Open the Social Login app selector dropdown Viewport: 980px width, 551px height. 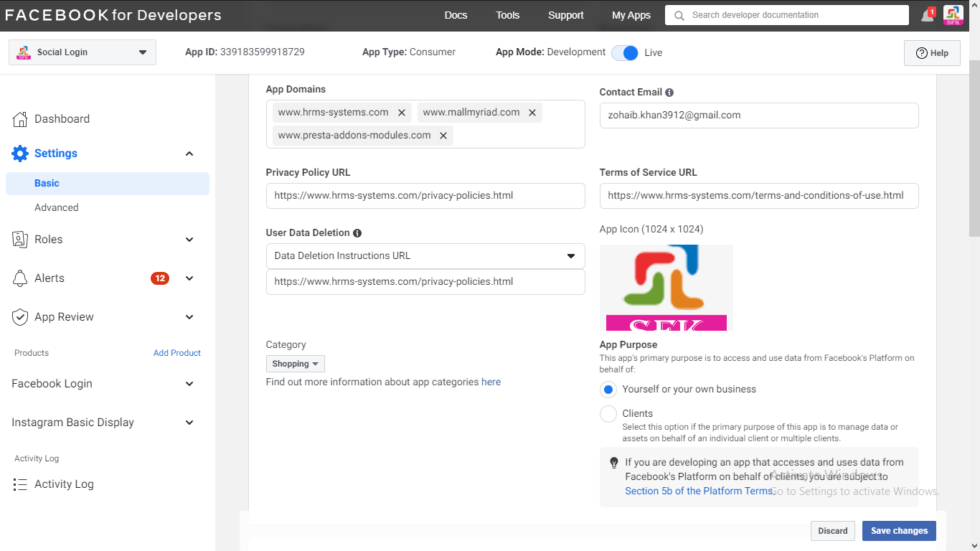pyautogui.click(x=83, y=52)
